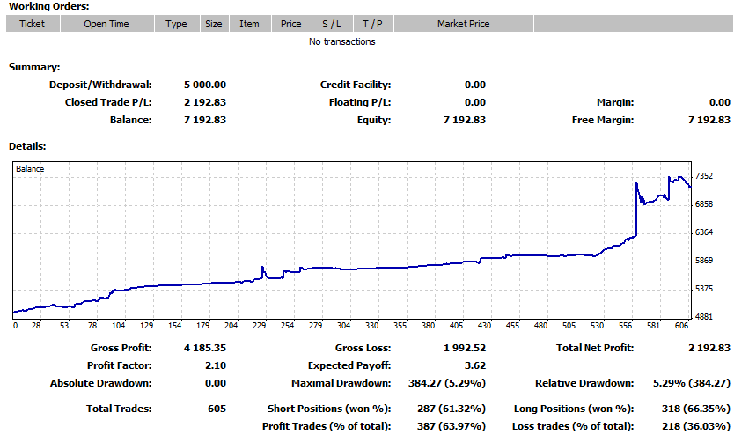Click the T / P column header
Screen dimensions: 749x435
[372, 24]
